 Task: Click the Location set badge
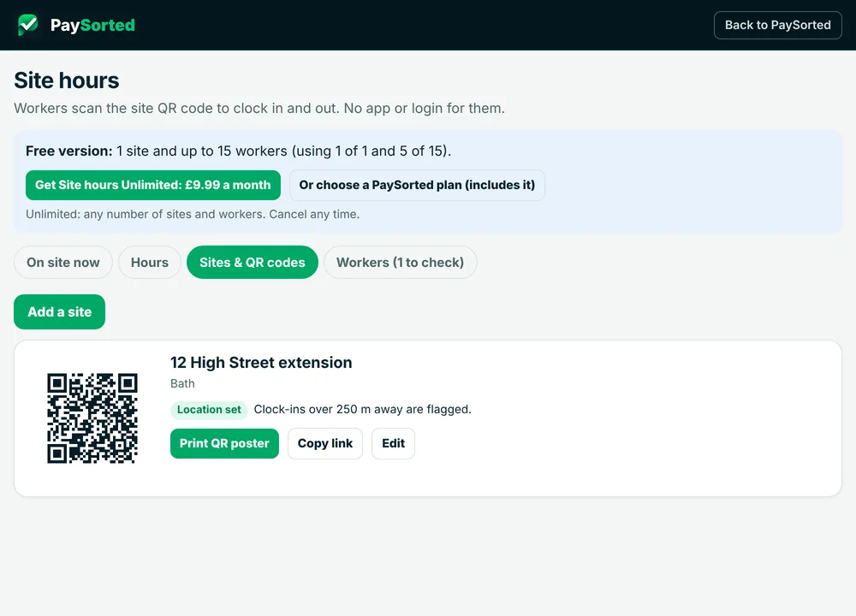tap(209, 410)
